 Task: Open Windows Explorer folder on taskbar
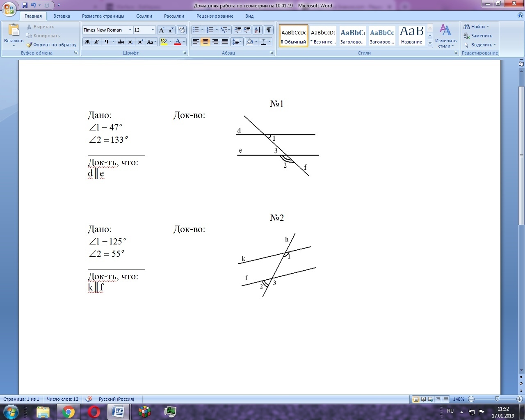pyautogui.click(x=43, y=411)
